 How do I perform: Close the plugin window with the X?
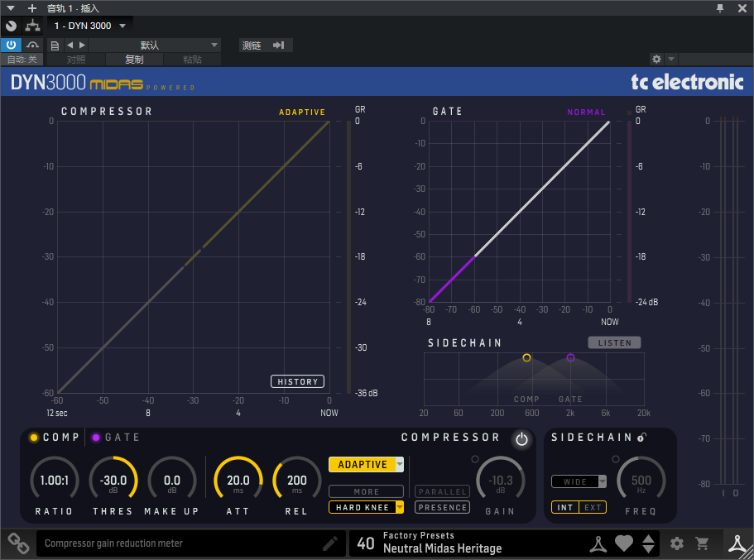point(742,8)
